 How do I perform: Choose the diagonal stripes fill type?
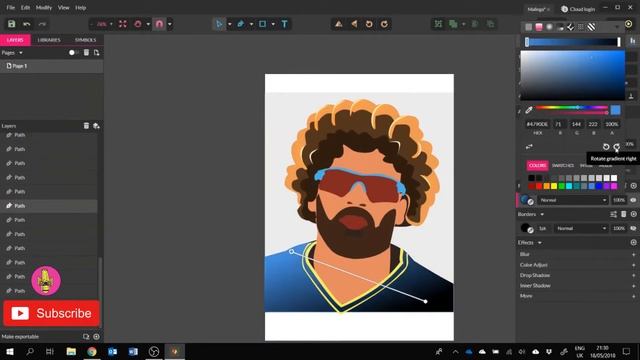pyautogui.click(x=591, y=27)
